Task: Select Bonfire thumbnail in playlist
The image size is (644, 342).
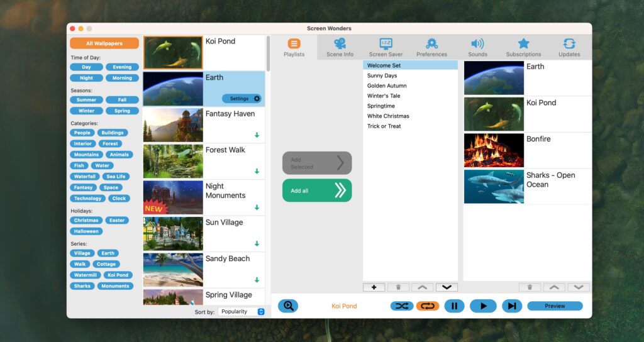Action: pyautogui.click(x=494, y=150)
